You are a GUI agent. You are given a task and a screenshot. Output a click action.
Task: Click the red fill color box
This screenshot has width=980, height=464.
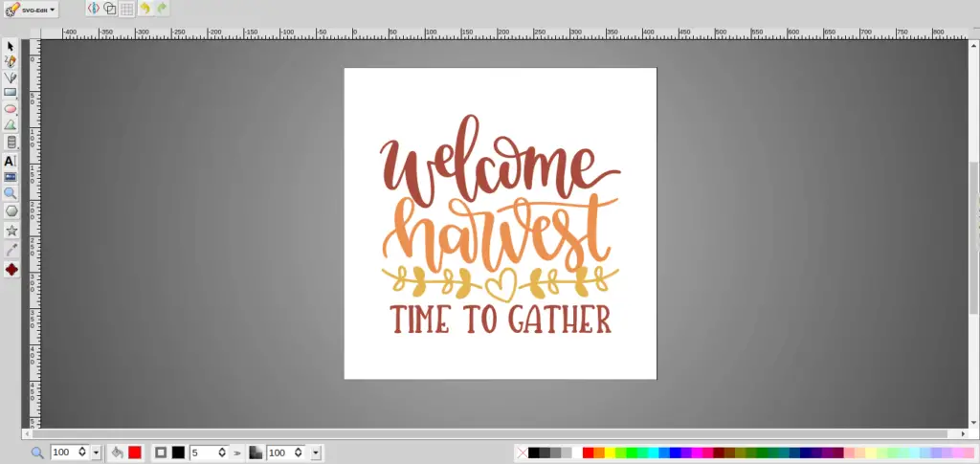(135, 453)
